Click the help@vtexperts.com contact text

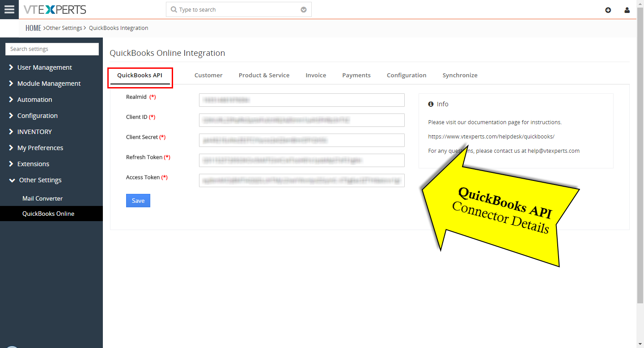(553, 151)
